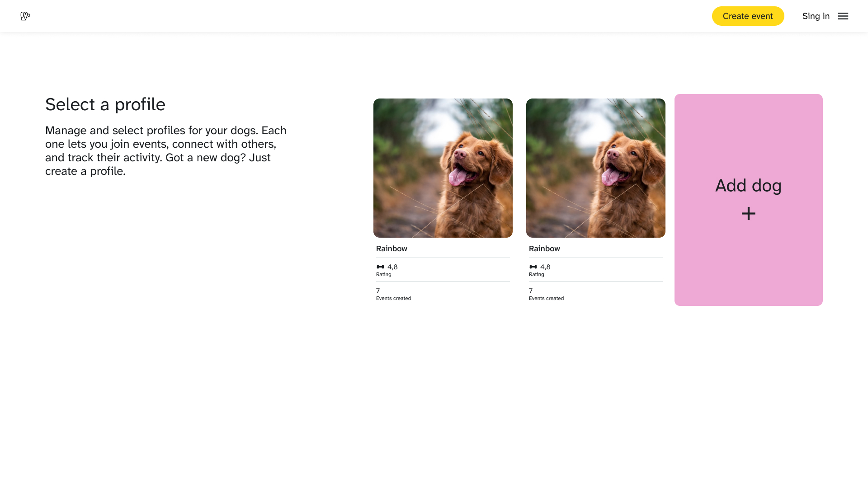Click the Rating label on first card
Viewport: 868px width, 488px height.
(383, 274)
